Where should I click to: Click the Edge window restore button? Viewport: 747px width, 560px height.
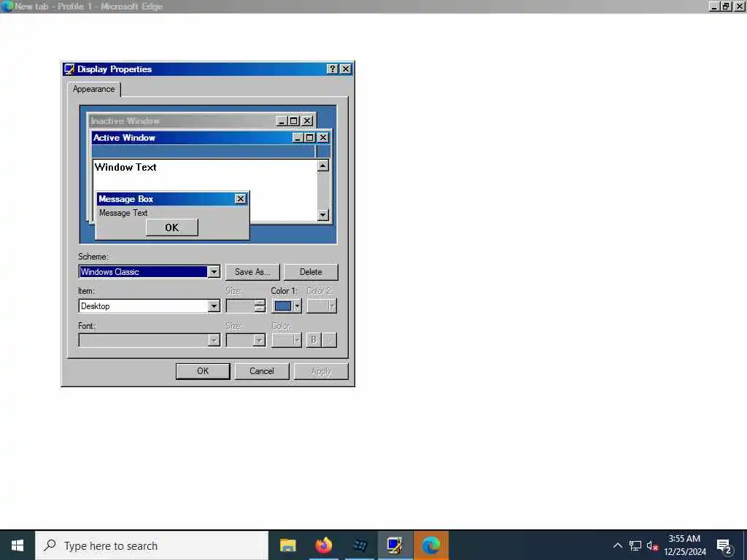(726, 6)
